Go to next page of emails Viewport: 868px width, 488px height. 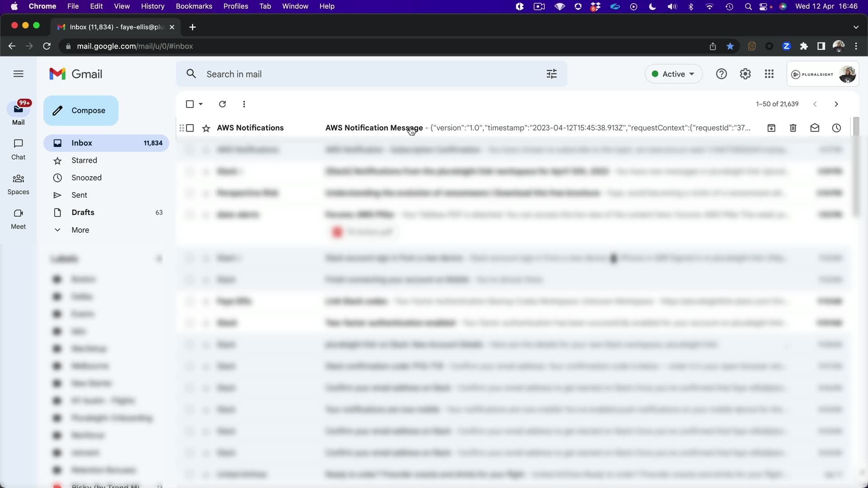836,104
